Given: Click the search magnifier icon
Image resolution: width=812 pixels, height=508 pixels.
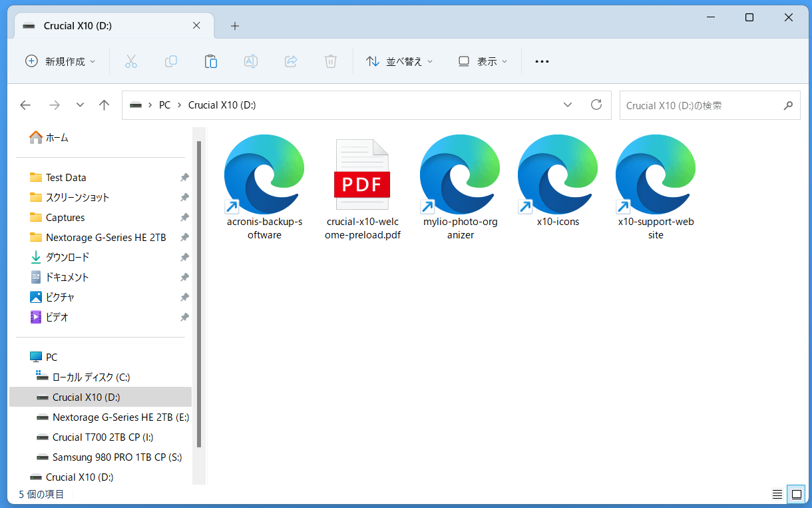Looking at the screenshot, I should [788, 105].
